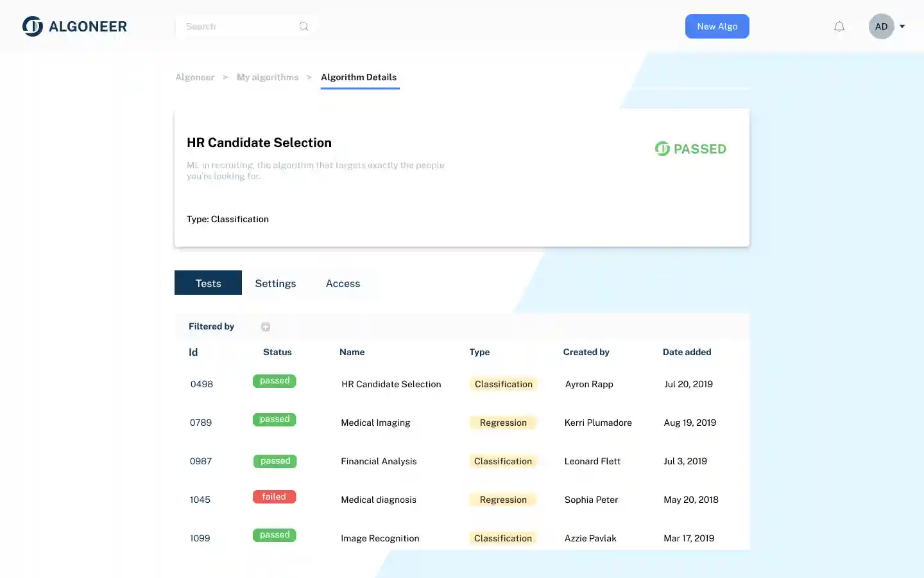
Task: Click the Regression tag for Medical diagnosis
Action: coord(503,500)
